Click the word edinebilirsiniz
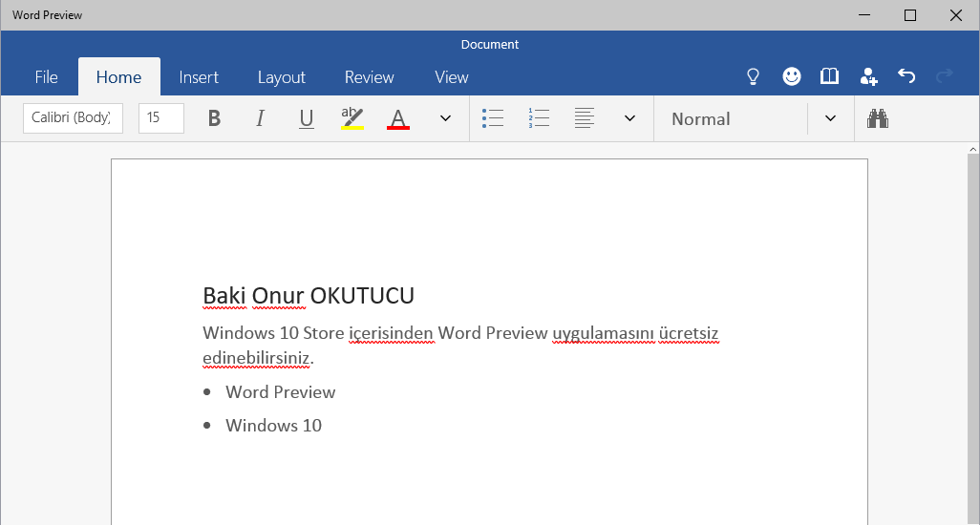 coord(256,358)
